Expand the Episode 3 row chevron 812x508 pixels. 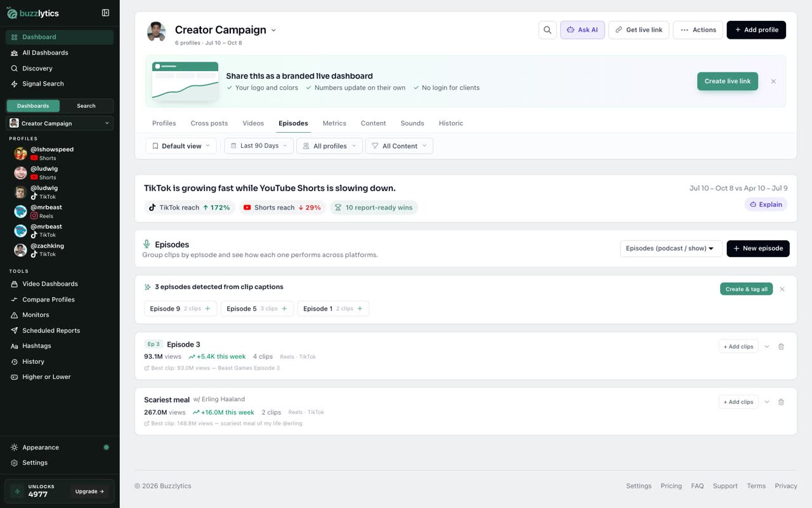[767, 347]
